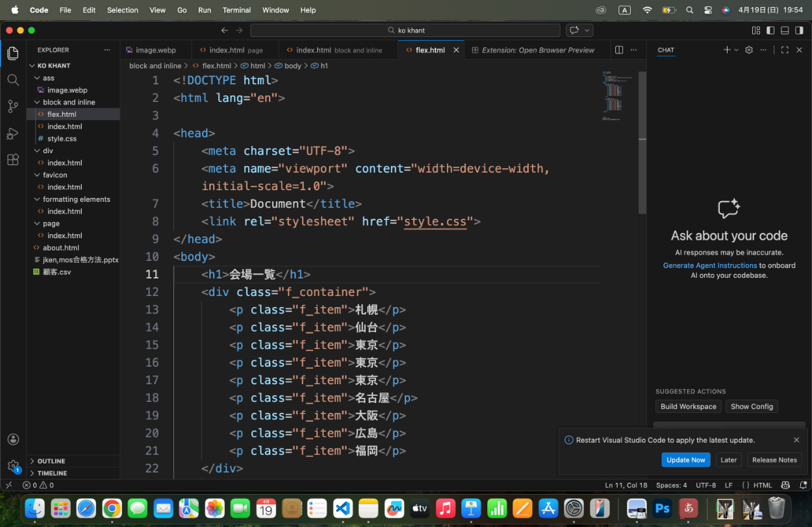Switch to the image.webp tab
812x527 pixels.
[155, 50]
